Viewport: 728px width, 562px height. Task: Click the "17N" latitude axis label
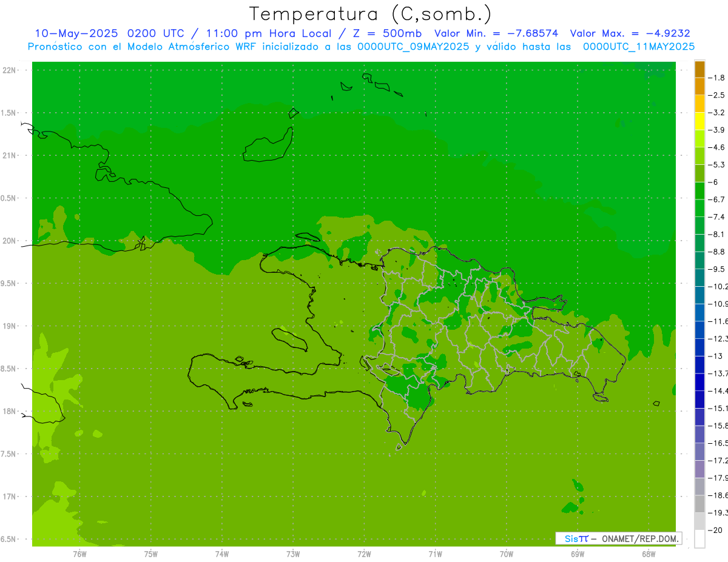[x=10, y=497]
